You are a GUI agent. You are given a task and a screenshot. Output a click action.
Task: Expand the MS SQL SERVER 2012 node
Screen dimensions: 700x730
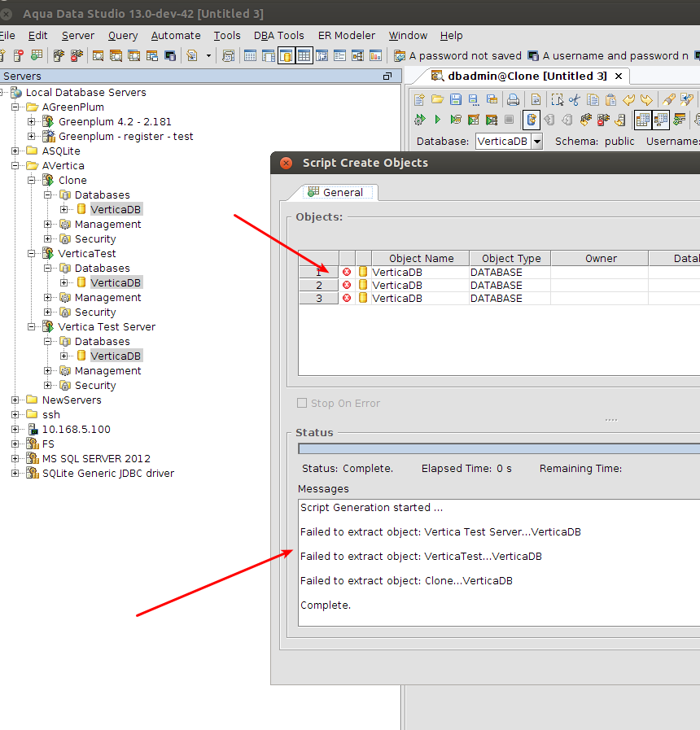click(15, 458)
